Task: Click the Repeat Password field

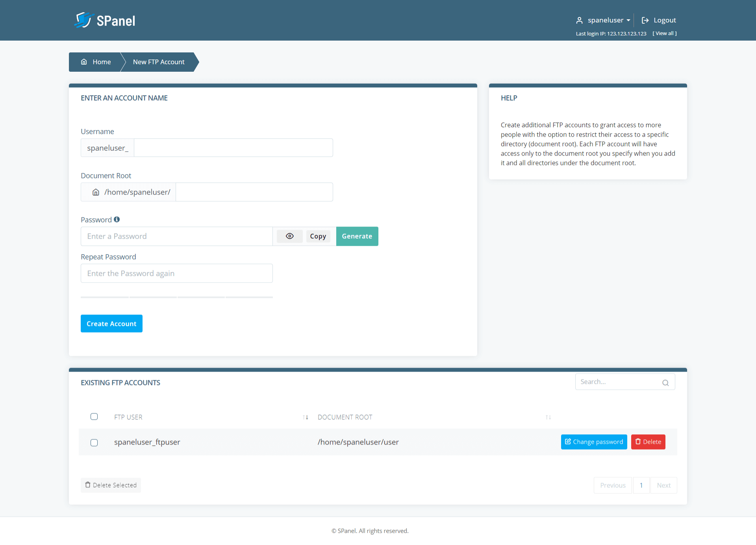Action: (176, 273)
